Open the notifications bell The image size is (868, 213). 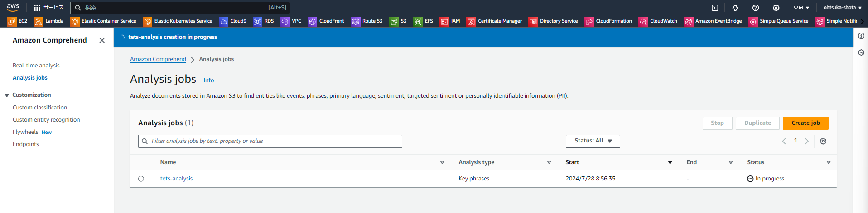(x=735, y=8)
